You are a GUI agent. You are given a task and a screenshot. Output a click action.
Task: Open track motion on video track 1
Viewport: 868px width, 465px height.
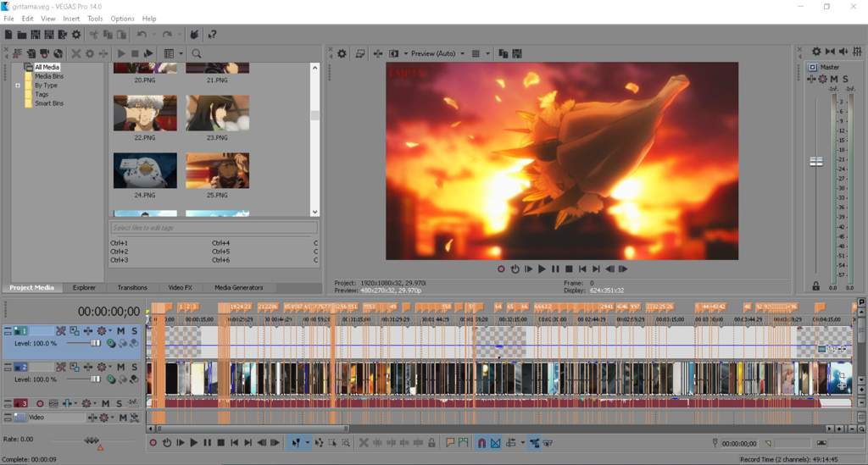[x=75, y=330]
